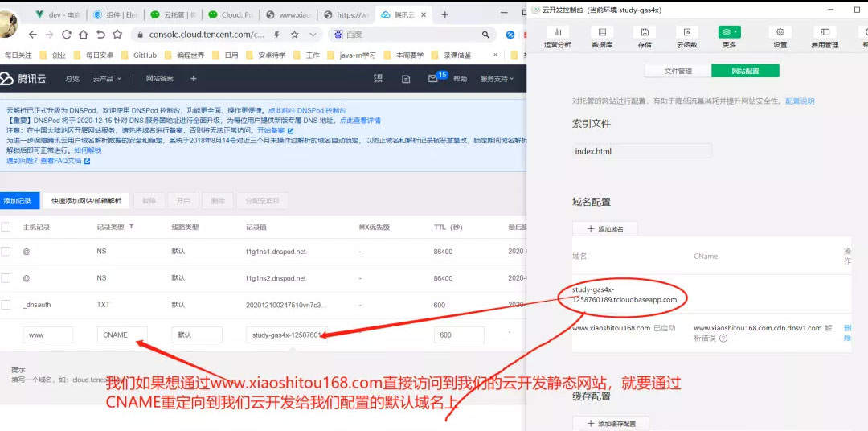Go to the browser home page icon

click(83, 35)
